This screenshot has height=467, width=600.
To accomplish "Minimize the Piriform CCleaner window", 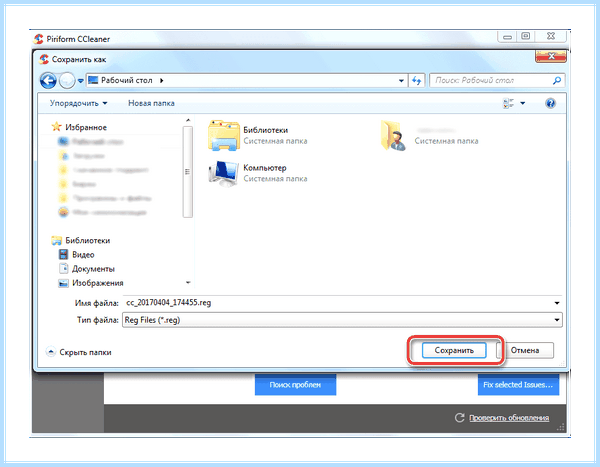I will tap(507, 37).
